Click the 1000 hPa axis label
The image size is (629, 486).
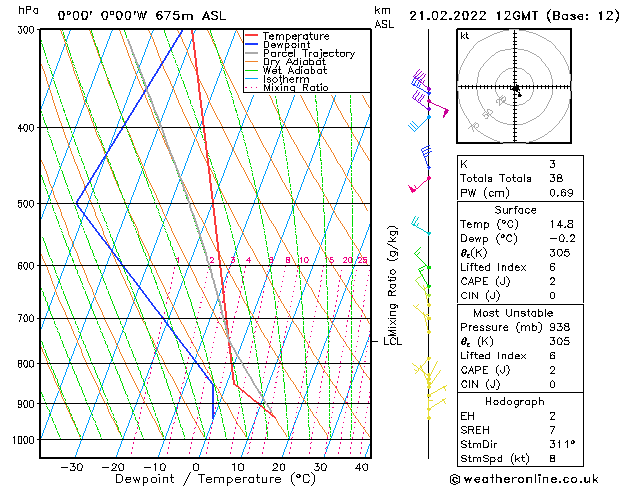[x=24, y=440]
